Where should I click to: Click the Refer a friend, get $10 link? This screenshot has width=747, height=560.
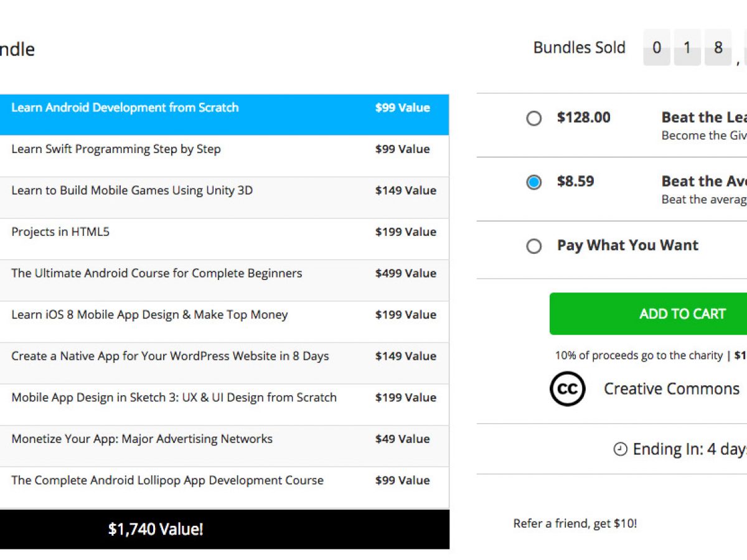click(575, 524)
